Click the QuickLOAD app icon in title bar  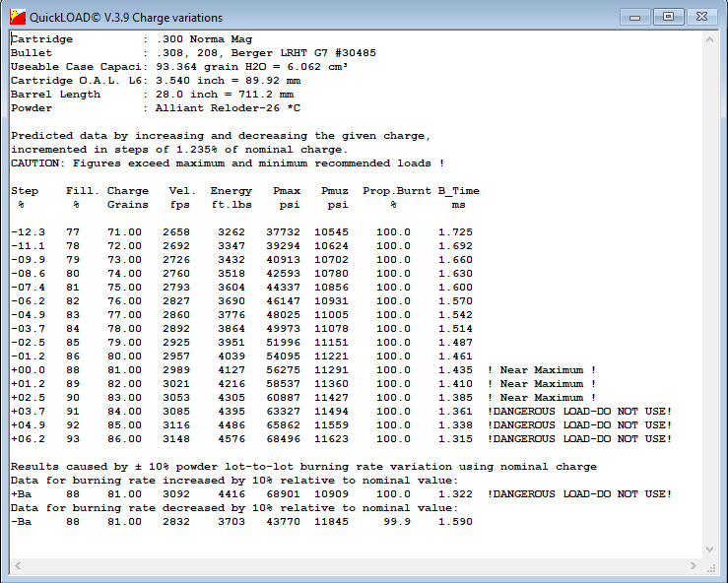(x=18, y=17)
